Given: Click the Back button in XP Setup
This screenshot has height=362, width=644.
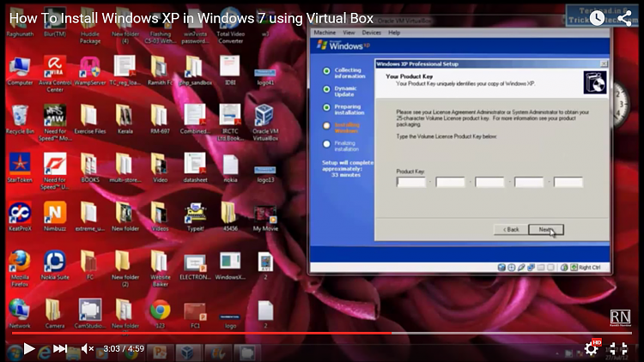Looking at the screenshot, I should [x=511, y=229].
